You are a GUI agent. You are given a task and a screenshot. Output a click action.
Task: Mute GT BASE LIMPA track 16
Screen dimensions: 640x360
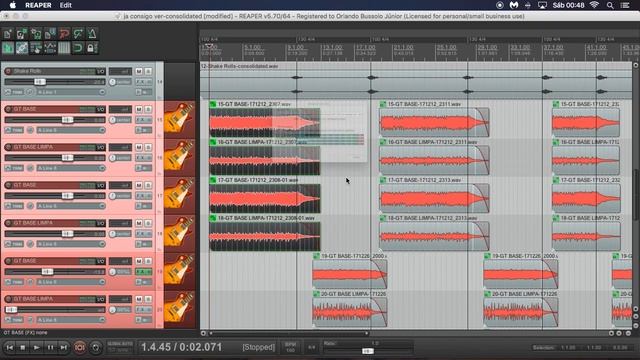139,147
